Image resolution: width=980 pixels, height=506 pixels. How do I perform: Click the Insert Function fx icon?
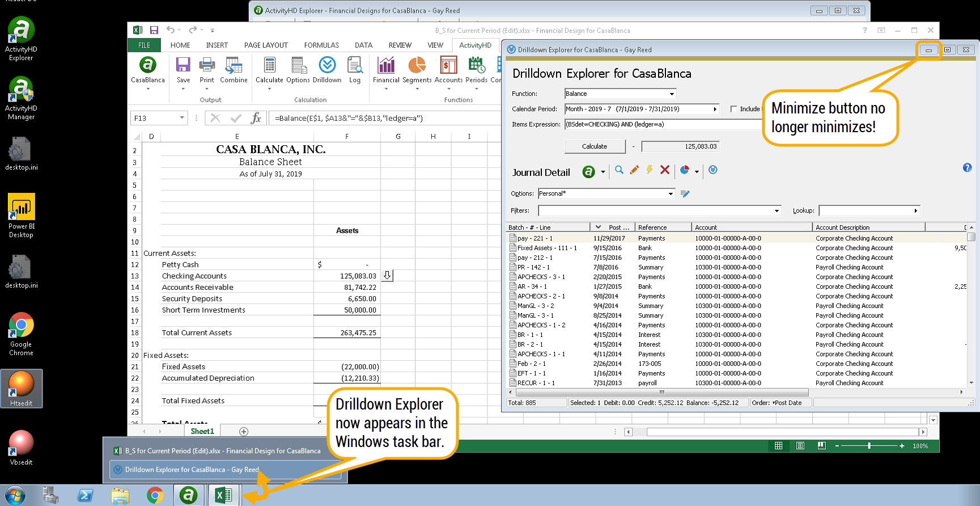tap(256, 118)
